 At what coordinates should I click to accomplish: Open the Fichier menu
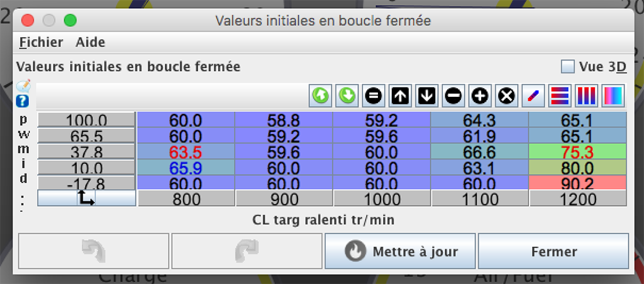click(x=41, y=43)
